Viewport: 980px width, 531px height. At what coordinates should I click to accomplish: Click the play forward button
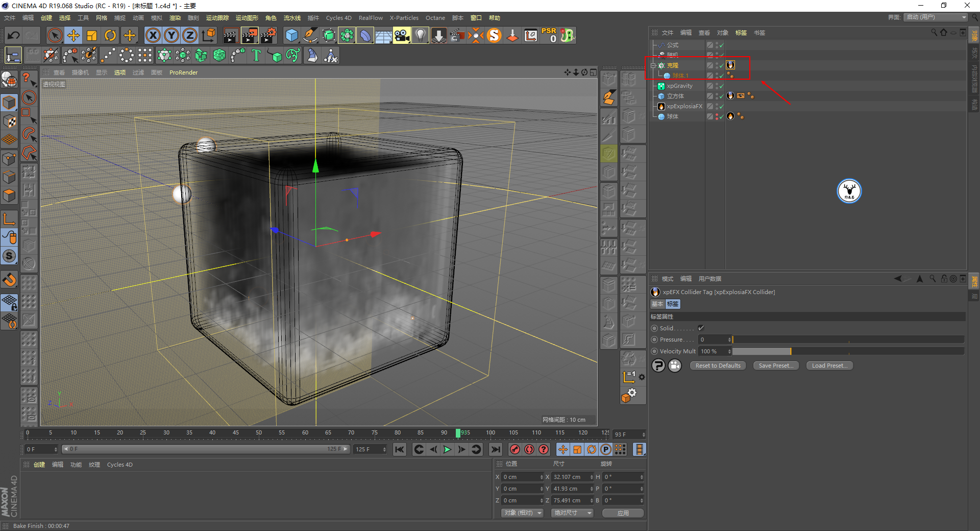447,449
